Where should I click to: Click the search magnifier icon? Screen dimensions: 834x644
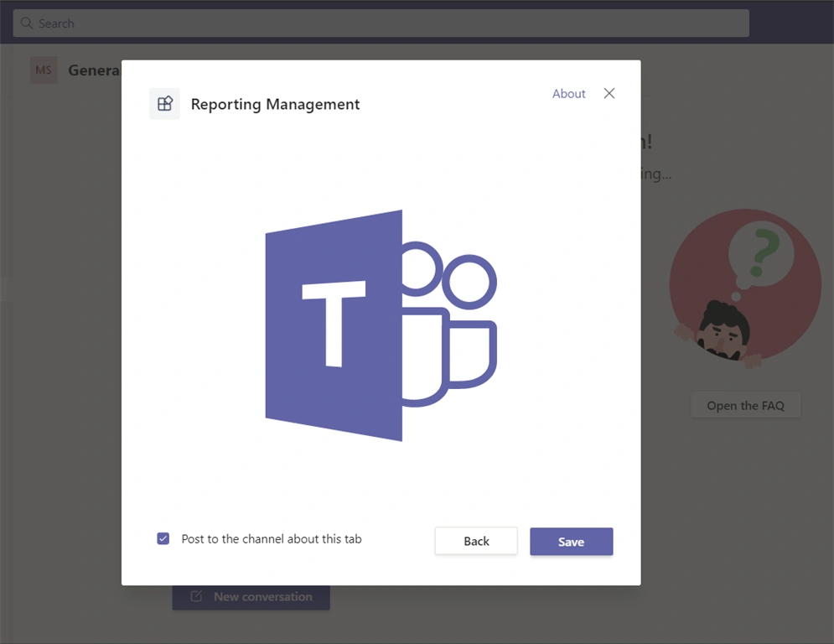[x=27, y=23]
